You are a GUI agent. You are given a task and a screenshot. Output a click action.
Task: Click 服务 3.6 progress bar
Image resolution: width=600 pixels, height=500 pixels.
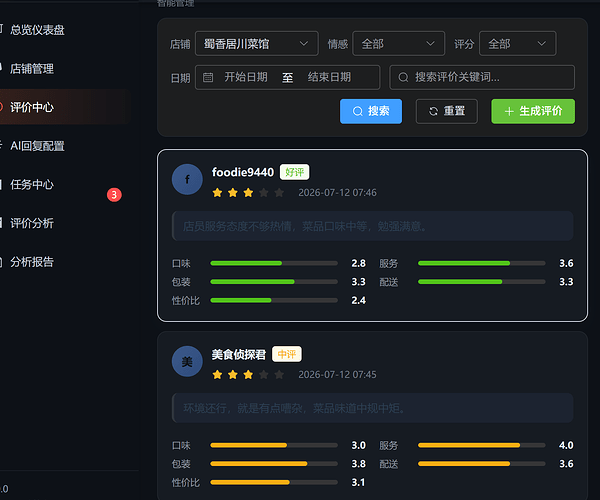(482, 263)
